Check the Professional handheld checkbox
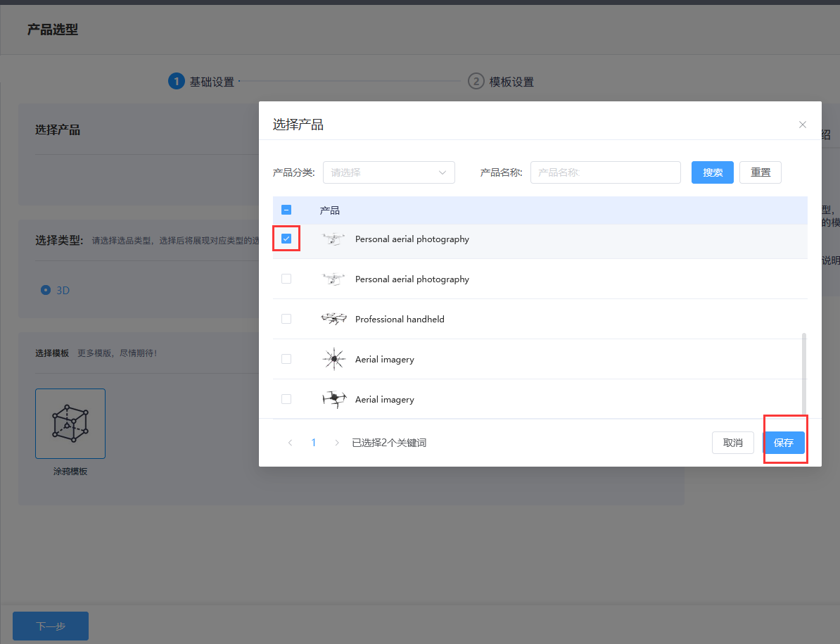Image resolution: width=840 pixels, height=644 pixels. pyautogui.click(x=286, y=320)
